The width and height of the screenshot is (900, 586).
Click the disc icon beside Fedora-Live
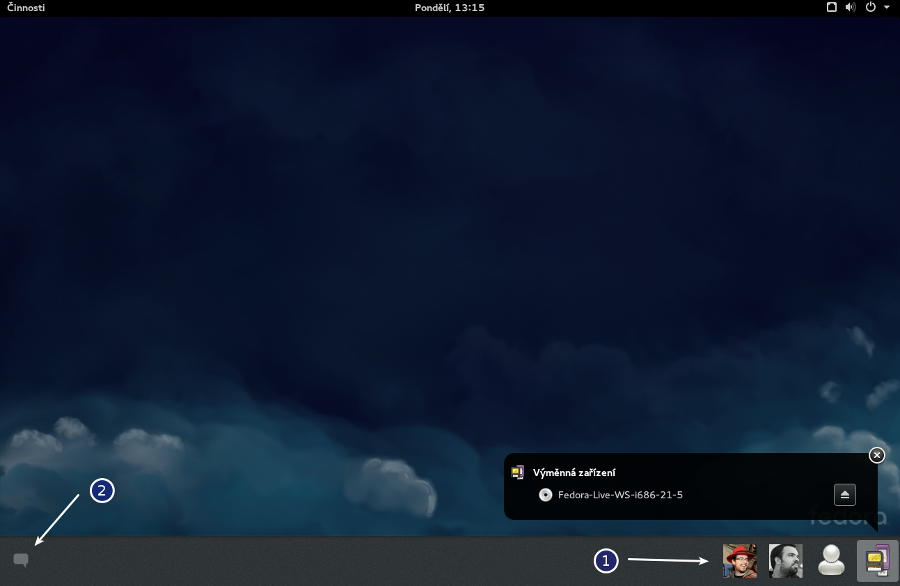(545, 494)
